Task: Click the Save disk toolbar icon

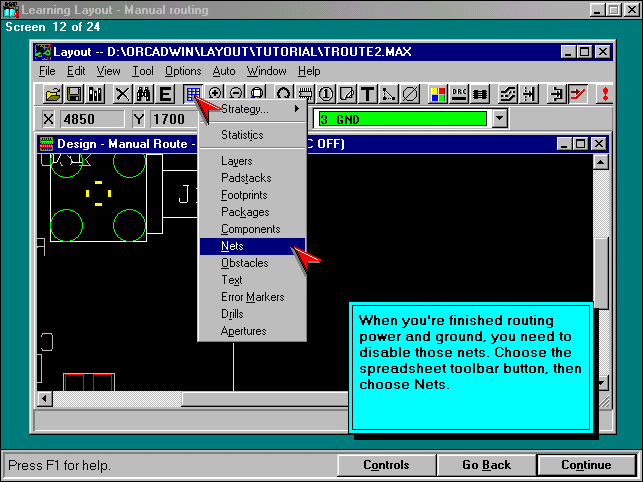Action: click(74, 94)
